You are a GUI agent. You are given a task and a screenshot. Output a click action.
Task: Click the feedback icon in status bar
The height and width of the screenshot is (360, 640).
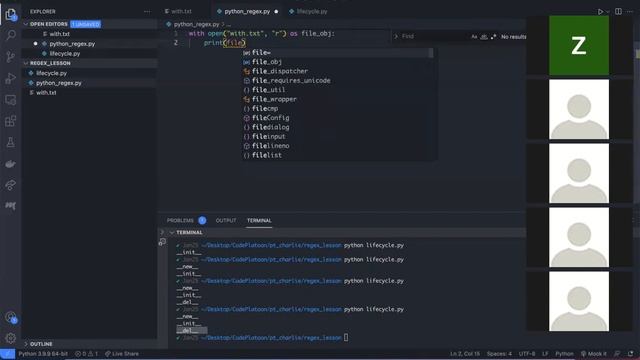click(x=617, y=354)
